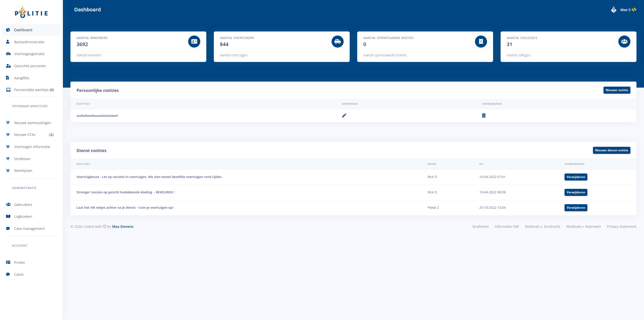
Task: Open Gezochte personen in the sidebar
Action: coord(30,66)
